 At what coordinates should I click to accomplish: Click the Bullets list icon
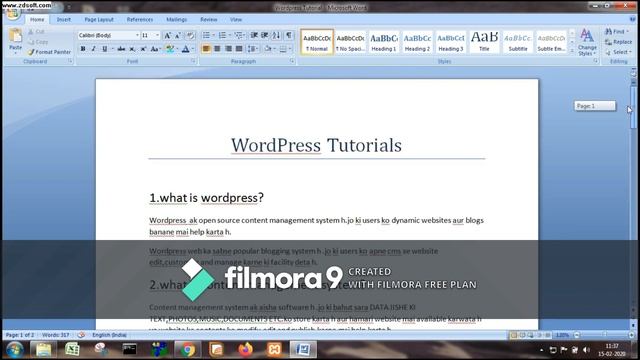(206, 35)
